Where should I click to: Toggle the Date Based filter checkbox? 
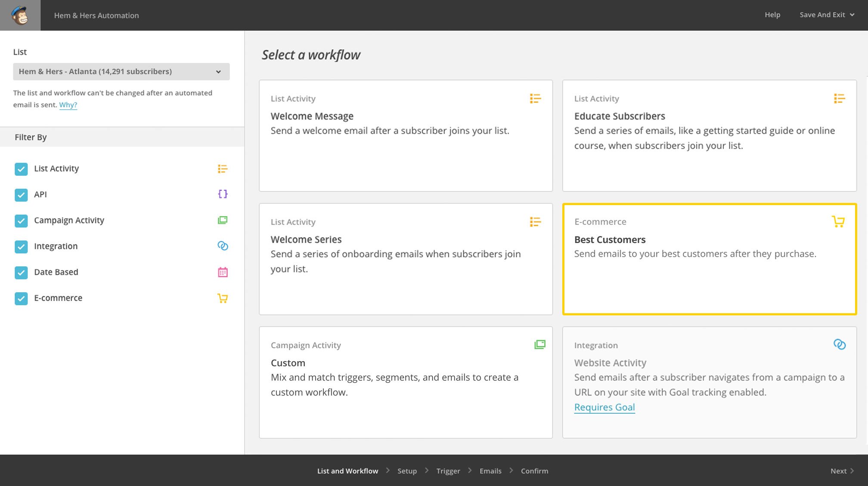(20, 271)
